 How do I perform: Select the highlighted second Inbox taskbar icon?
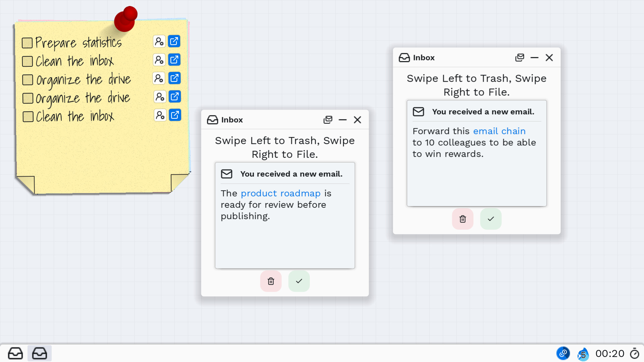click(x=40, y=353)
